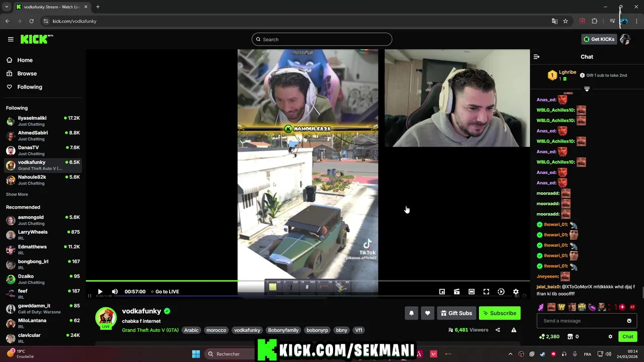Focus the Kick search box
The image size is (644, 362).
point(322,39)
